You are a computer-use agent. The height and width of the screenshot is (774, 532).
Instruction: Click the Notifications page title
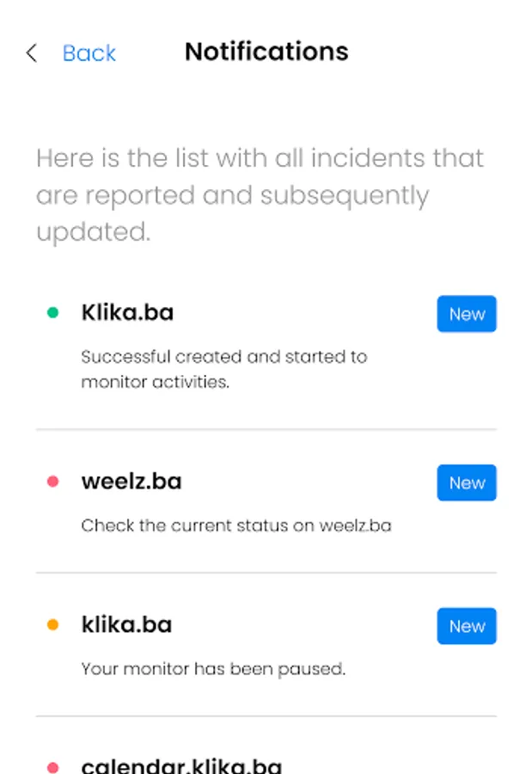click(x=266, y=52)
